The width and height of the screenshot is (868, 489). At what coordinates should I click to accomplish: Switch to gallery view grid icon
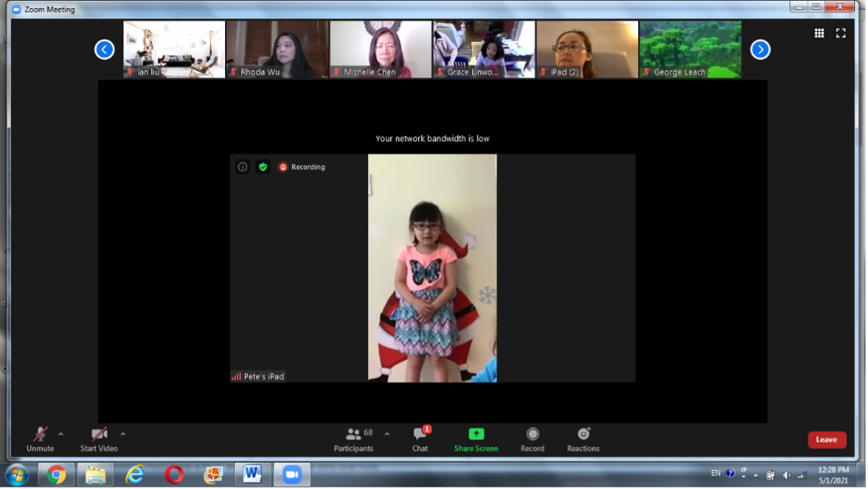pos(819,33)
